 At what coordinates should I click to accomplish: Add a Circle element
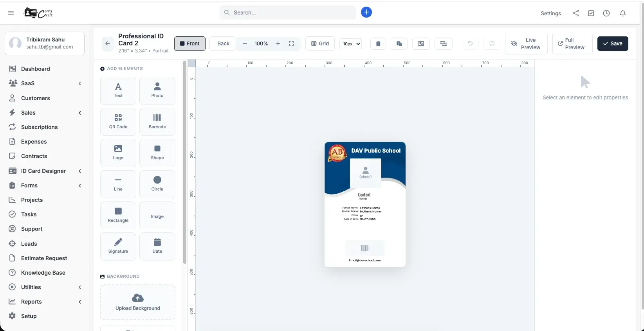tap(157, 184)
